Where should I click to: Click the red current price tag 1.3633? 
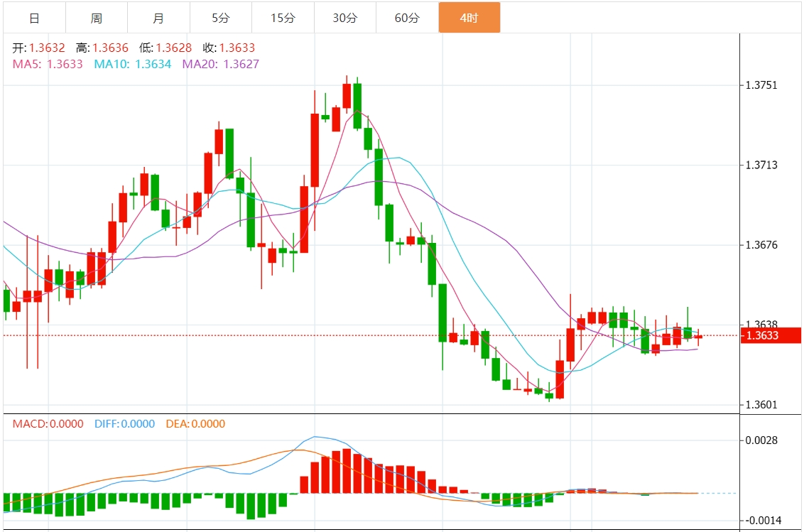click(771, 335)
